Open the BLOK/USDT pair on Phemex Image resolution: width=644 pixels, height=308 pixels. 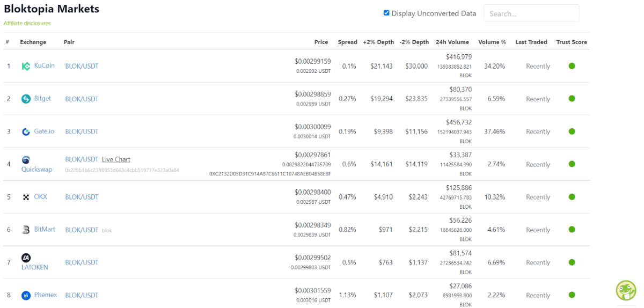tap(82, 295)
